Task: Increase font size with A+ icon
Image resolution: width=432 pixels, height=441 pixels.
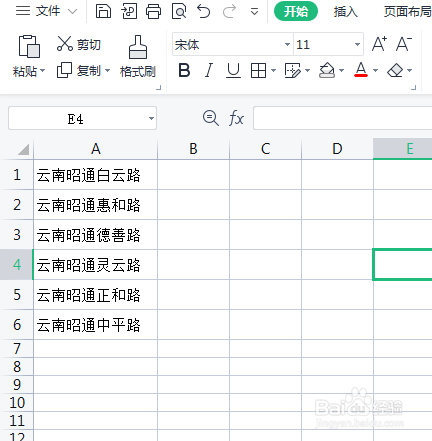Action: click(x=379, y=44)
